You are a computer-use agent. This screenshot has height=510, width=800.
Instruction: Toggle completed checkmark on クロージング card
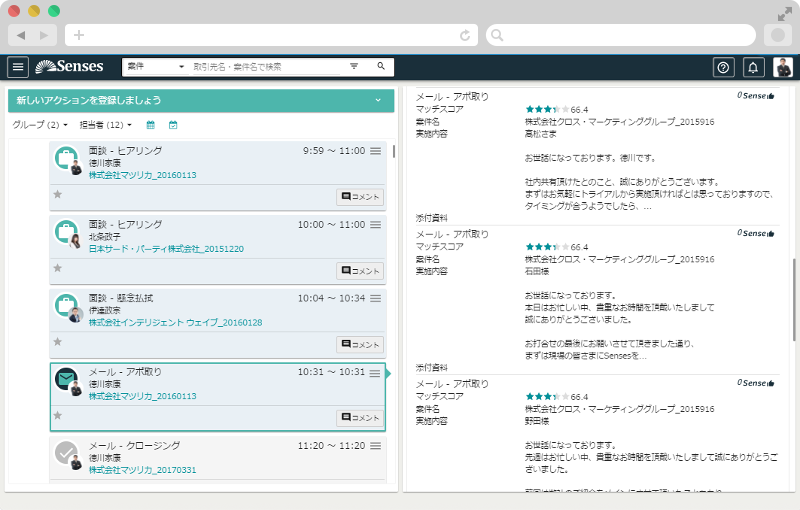[x=66, y=453]
